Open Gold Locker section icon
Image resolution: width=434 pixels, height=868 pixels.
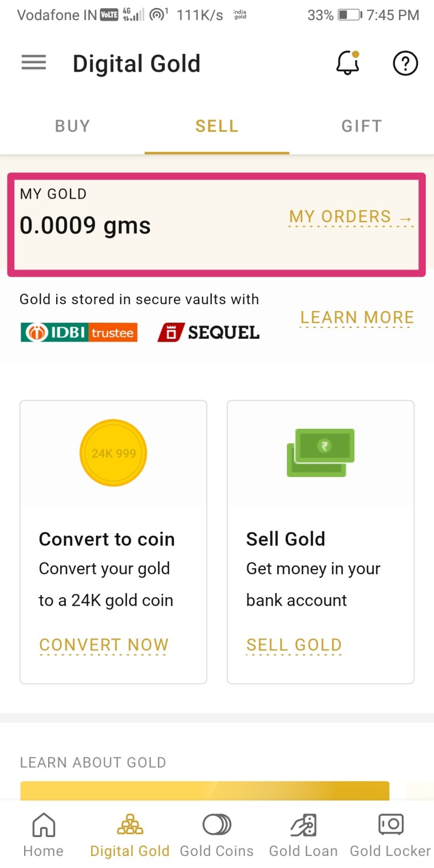coord(390,826)
